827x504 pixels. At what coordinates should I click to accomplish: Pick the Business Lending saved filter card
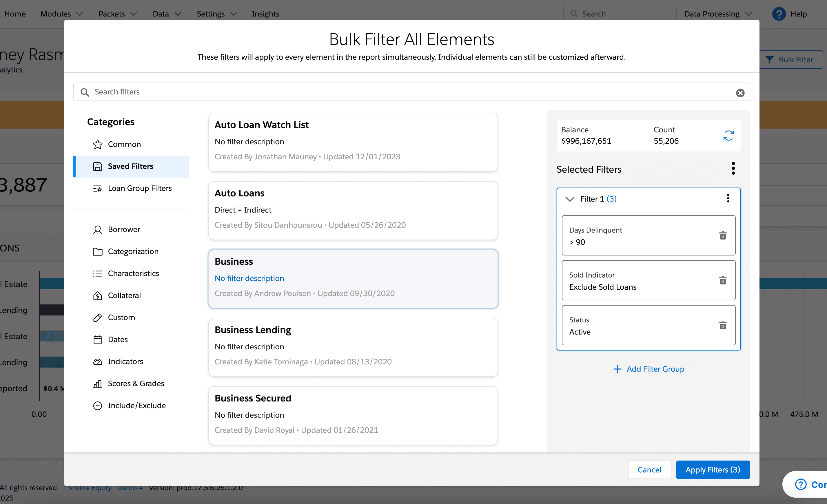tap(353, 347)
